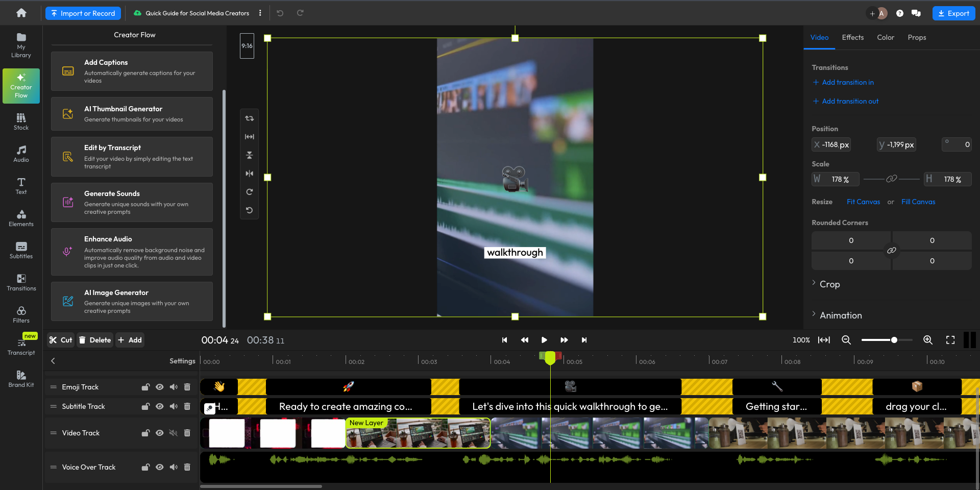The image size is (980, 490).
Task: Flip the clip horizontally
Action: (250, 173)
